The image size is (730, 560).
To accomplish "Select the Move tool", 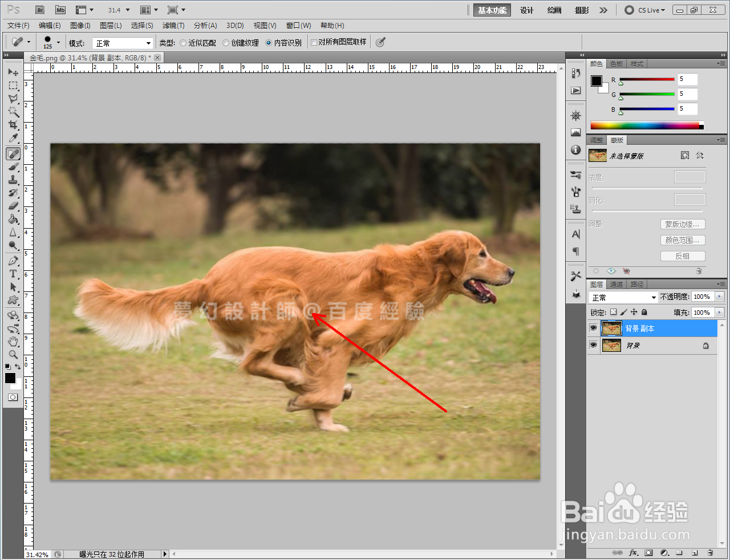I will [x=13, y=72].
